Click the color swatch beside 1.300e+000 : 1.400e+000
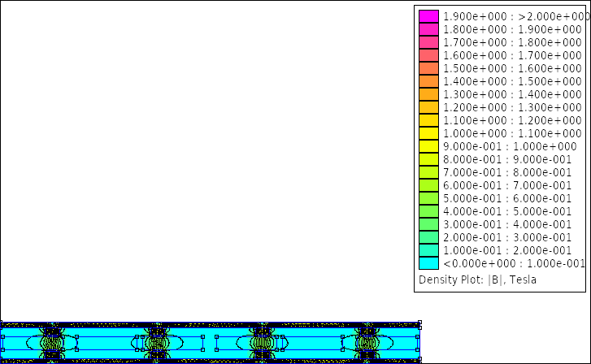Screen dimensions: 591x364 [428, 94]
